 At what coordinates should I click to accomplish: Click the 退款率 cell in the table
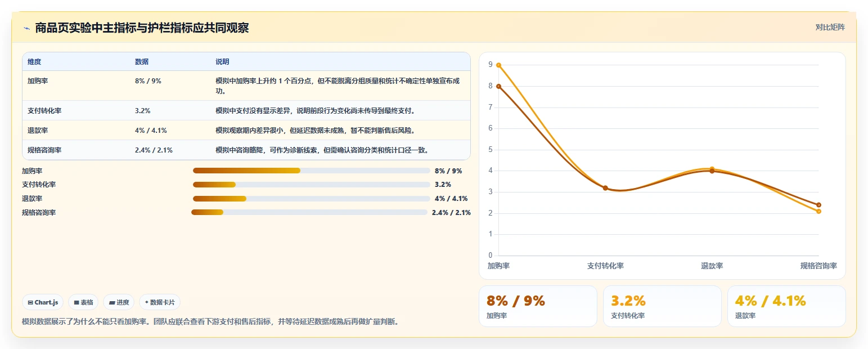click(38, 131)
